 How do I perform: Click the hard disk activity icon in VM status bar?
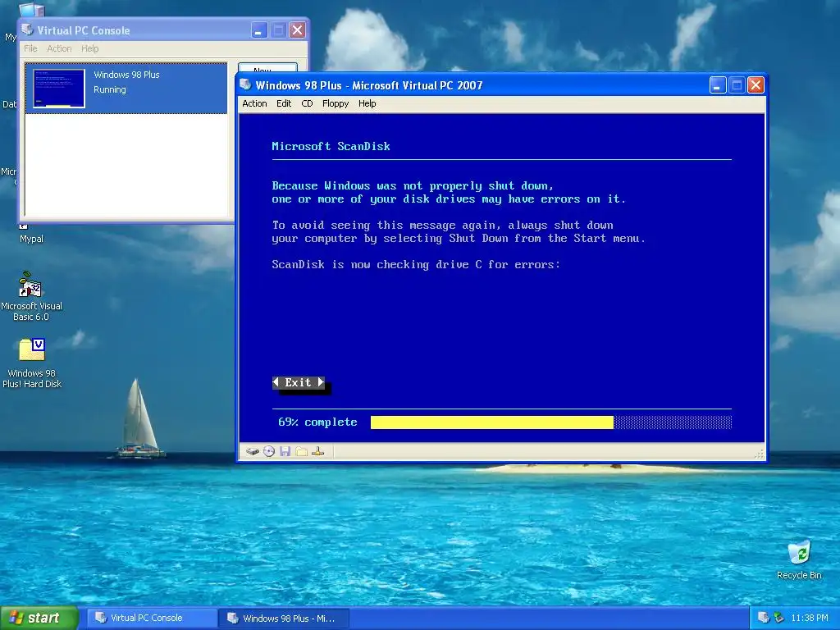(x=253, y=452)
